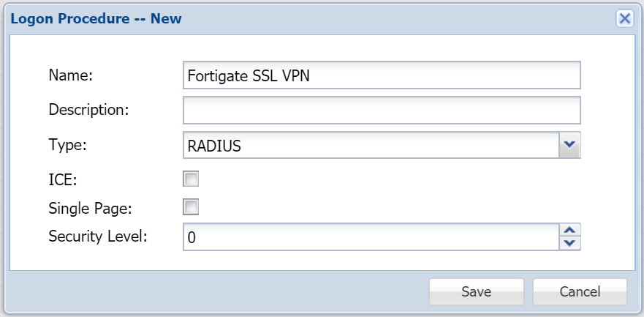Select the "Description:" label text
Viewport: 644px width, 317px height.
(x=88, y=110)
